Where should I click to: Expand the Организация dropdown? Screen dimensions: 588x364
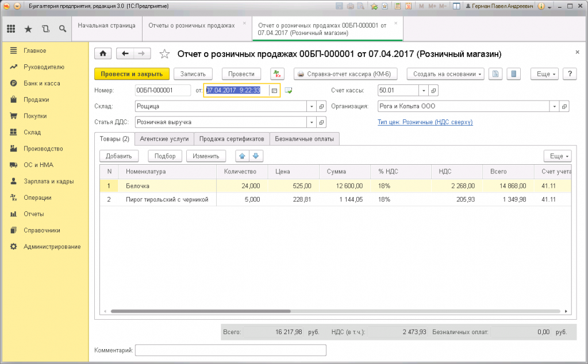click(x=554, y=106)
